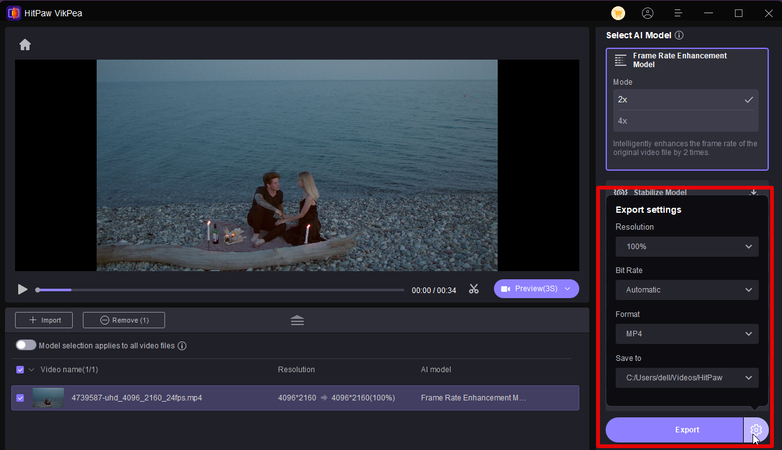Click Frame Rate Enhancement M... model cell

click(473, 398)
